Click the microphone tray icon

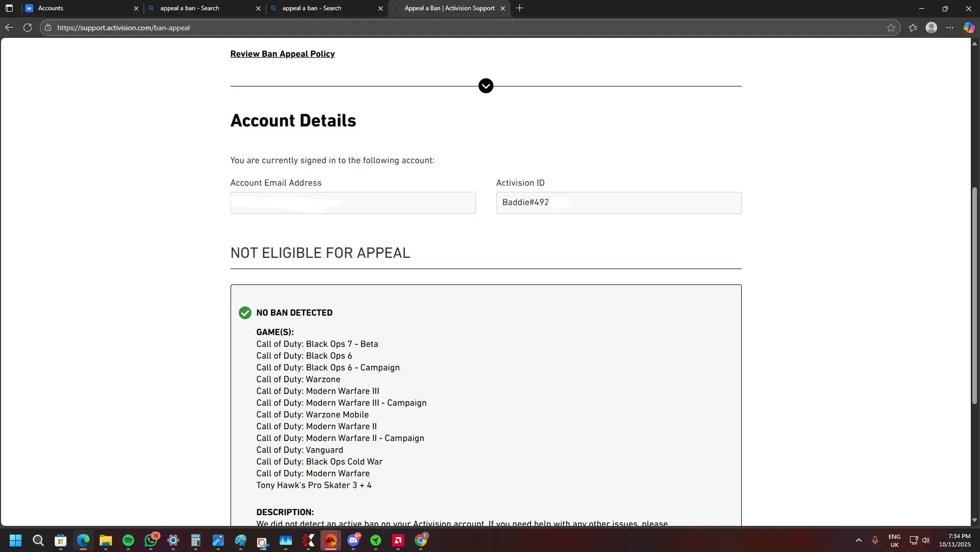[x=875, y=540]
